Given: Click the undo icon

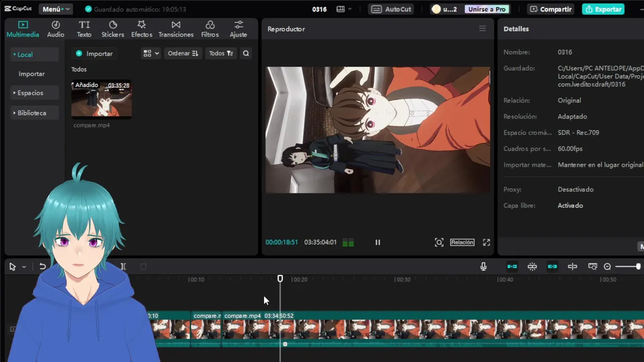Looking at the screenshot, I should point(42,267).
